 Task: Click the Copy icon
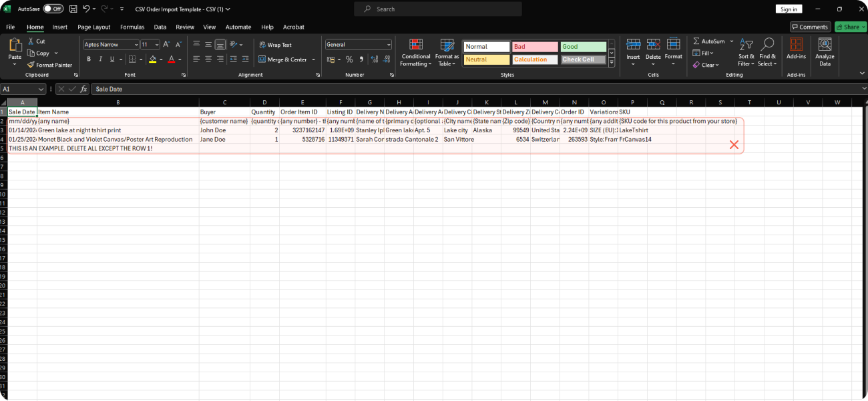click(31, 53)
